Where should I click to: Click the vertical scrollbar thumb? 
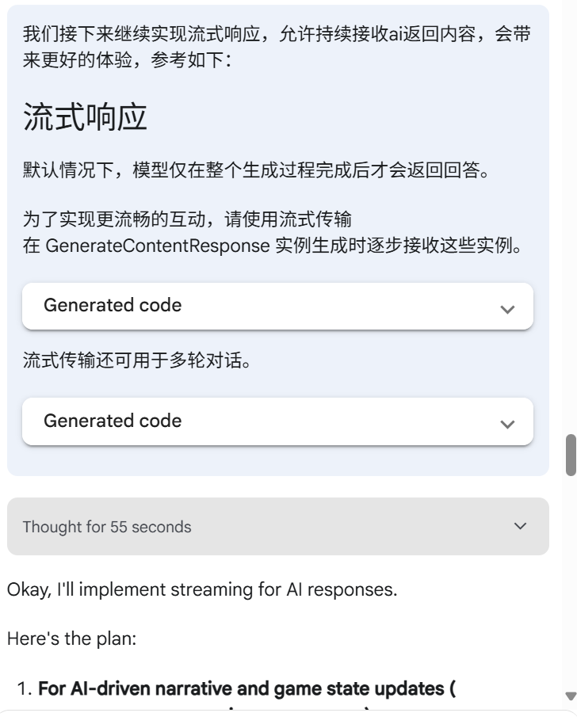571,455
